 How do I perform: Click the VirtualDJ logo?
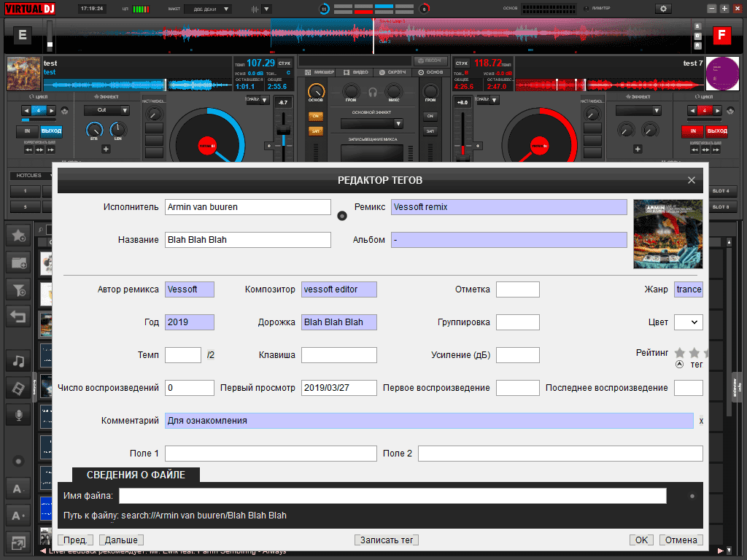[30, 9]
